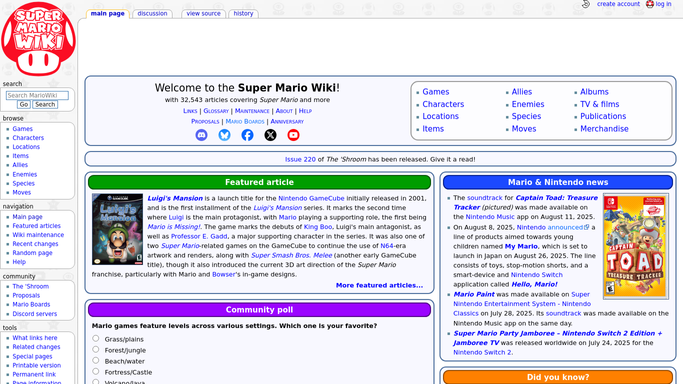Click the Search button in sidebar
The height and width of the screenshot is (384, 683).
tap(45, 104)
